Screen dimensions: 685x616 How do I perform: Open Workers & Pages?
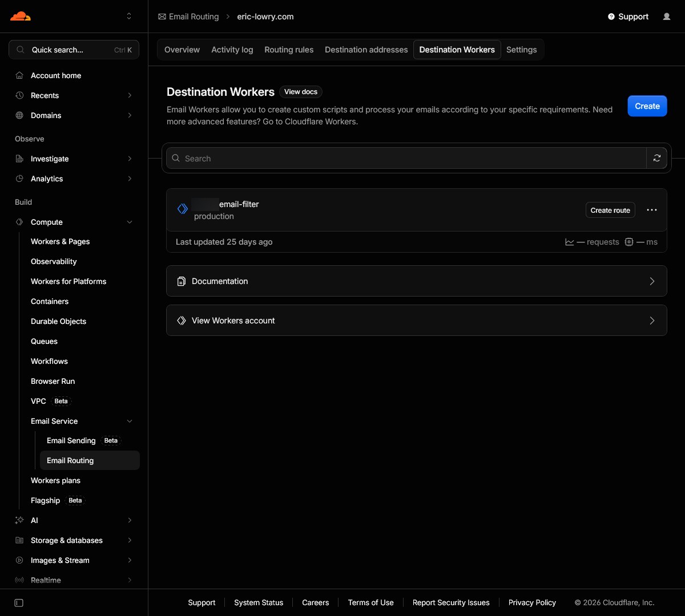point(60,241)
